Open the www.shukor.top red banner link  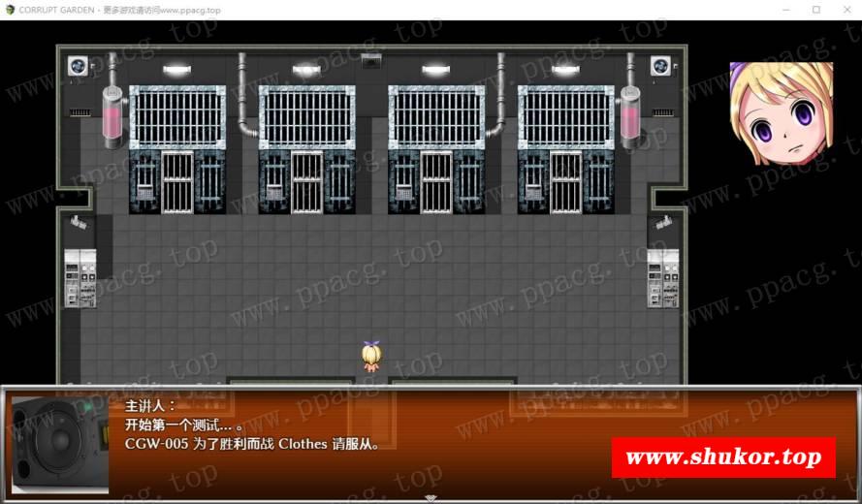(x=723, y=457)
